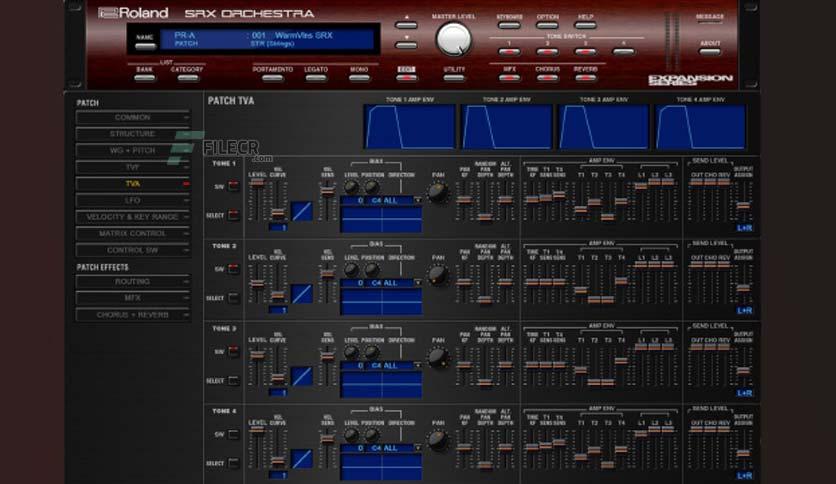Open the Structure patch page
This screenshot has width=836, height=484.
pos(133,134)
